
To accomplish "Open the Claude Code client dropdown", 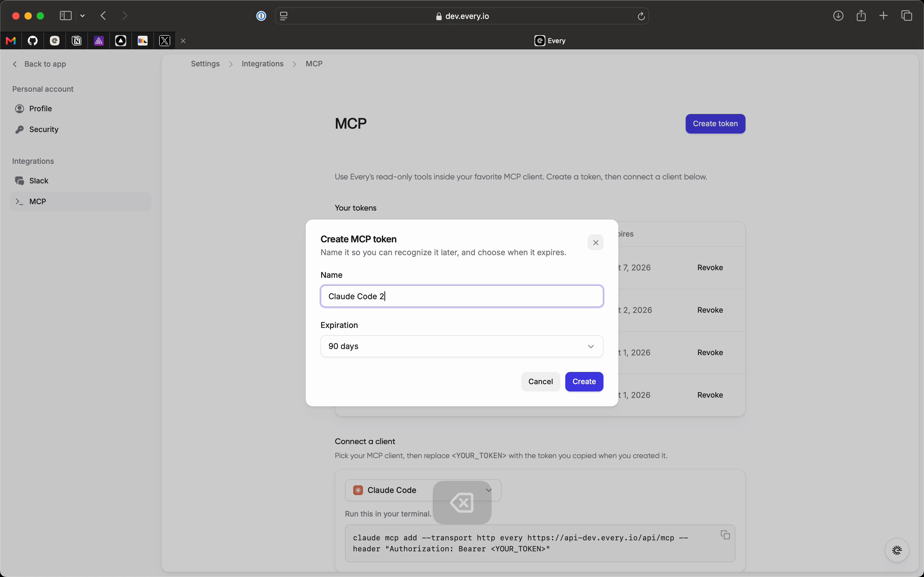I will click(423, 490).
